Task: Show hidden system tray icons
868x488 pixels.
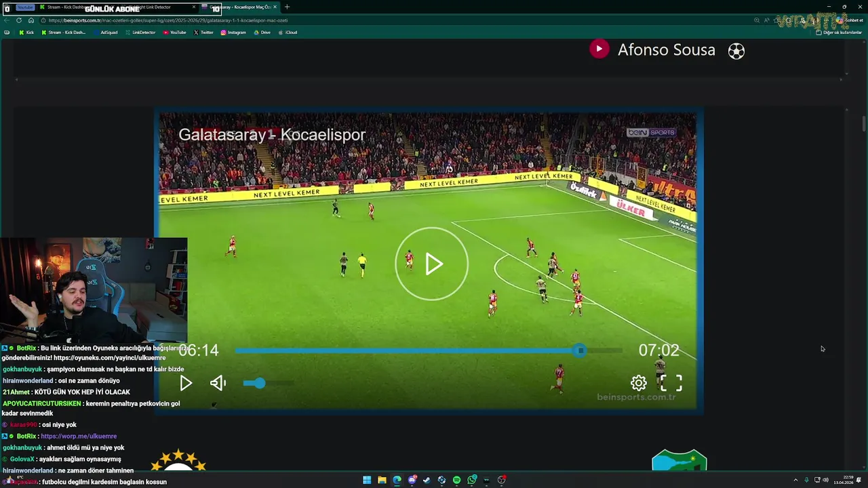Action: [x=795, y=480]
